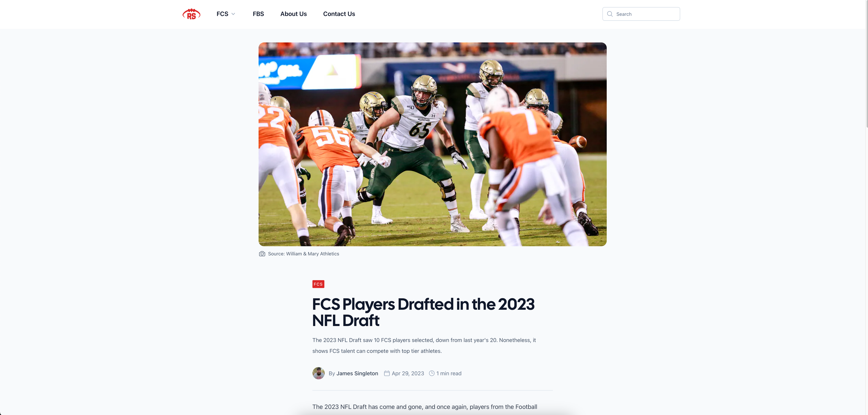The width and height of the screenshot is (868, 415).
Task: Click the Apr 29, 2023 publish date
Action: tap(408, 373)
